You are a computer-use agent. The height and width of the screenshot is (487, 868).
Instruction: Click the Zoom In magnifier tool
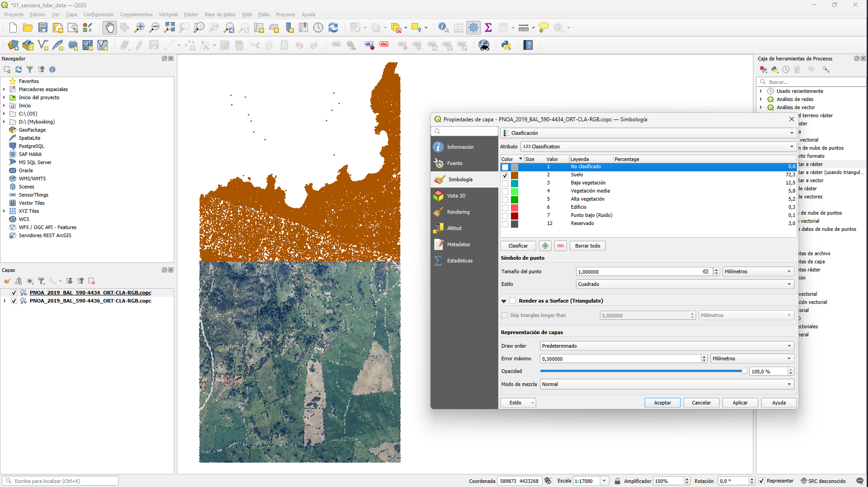[139, 28]
